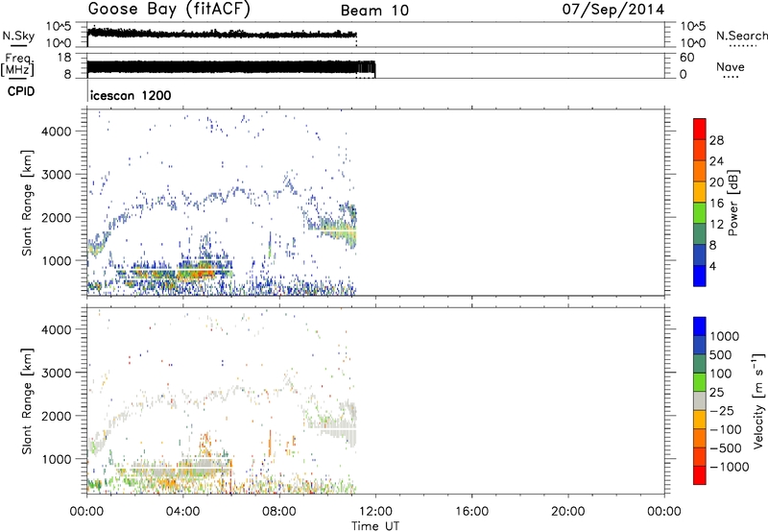Click the black frequency band in Freq panel
This screenshot has height=532, width=768.
coord(230,67)
